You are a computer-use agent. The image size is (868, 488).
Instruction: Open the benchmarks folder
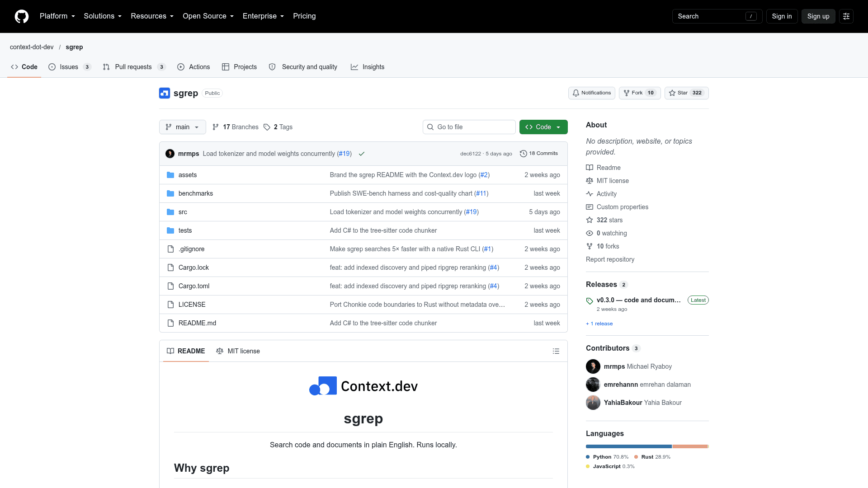[x=196, y=193]
